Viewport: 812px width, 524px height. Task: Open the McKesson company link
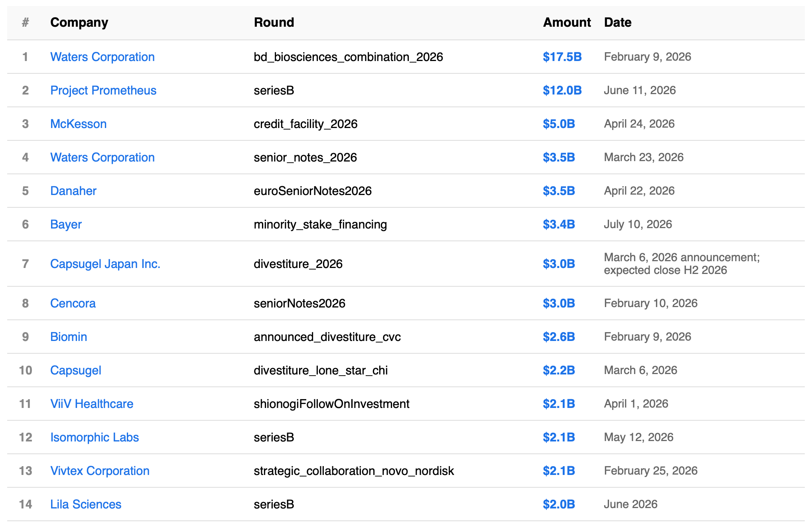coord(79,124)
